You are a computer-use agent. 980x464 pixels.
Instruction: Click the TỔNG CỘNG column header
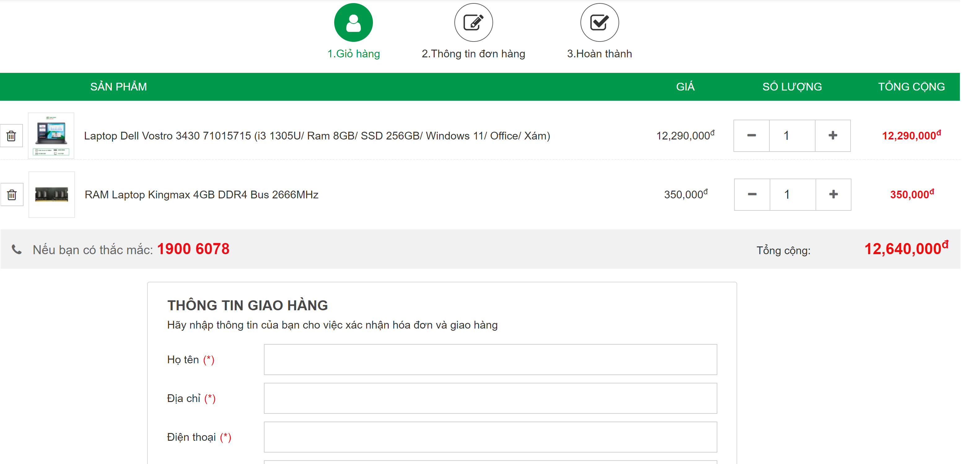coord(911,87)
